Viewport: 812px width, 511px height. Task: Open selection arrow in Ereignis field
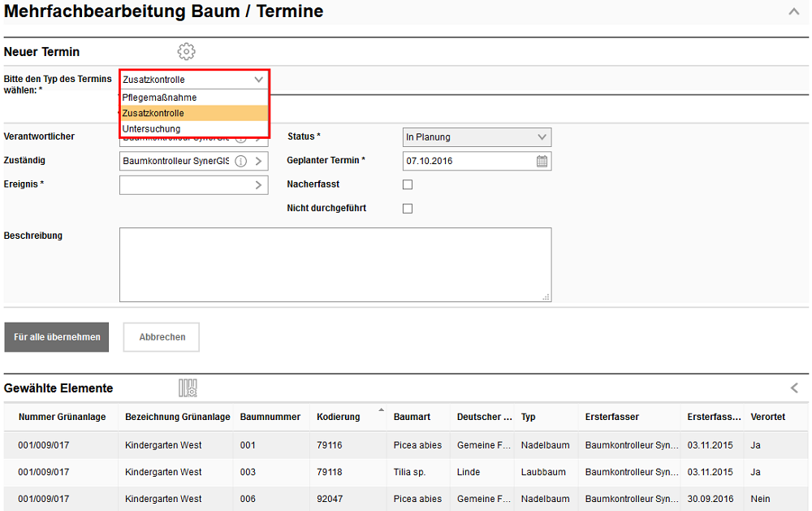click(258, 185)
